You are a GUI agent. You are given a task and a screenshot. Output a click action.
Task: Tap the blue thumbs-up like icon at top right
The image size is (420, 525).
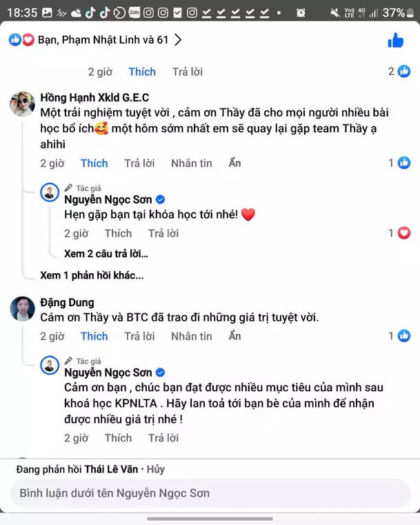(x=395, y=41)
